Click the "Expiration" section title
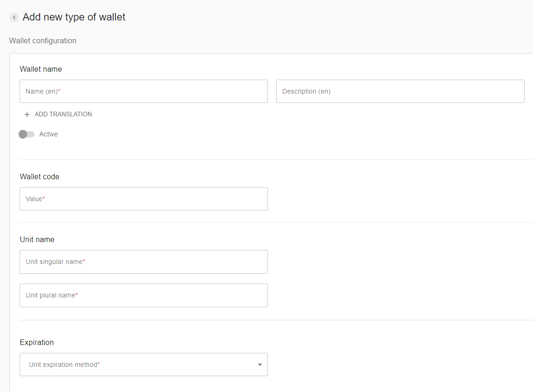Viewport: 533px width, 392px height. 37,342
